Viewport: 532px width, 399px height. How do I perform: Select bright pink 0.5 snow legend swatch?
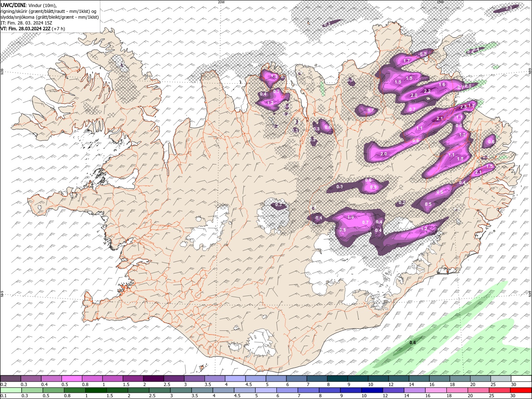[x=71, y=379]
